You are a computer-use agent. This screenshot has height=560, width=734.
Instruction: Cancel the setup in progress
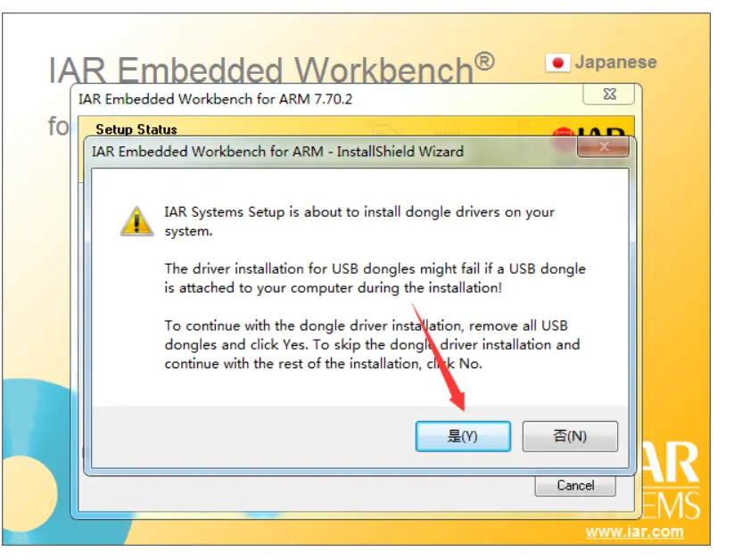(x=575, y=486)
